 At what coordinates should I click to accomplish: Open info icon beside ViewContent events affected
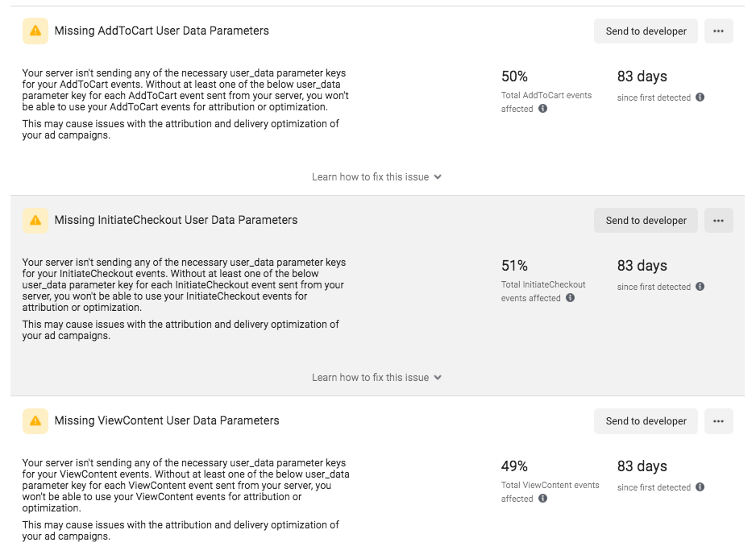pos(543,499)
